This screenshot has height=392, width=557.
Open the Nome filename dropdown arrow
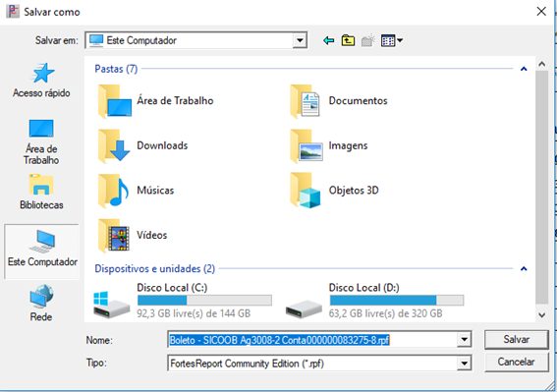464,340
